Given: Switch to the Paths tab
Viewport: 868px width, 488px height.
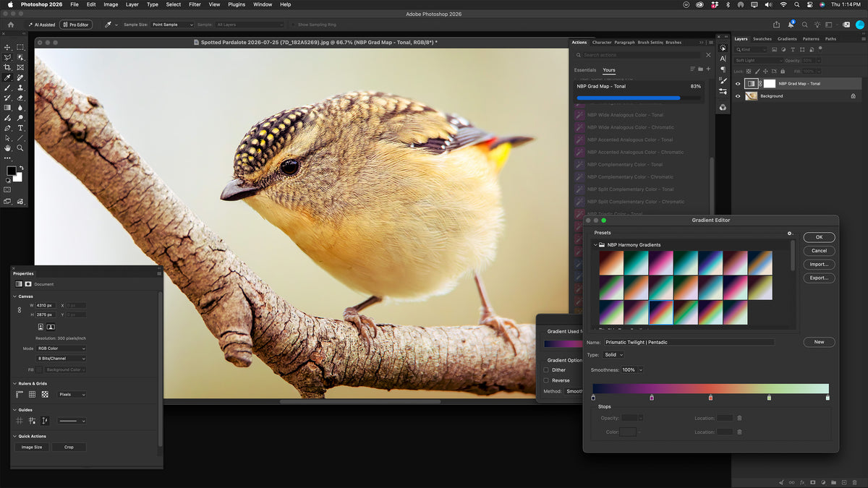Looking at the screenshot, I should (830, 39).
